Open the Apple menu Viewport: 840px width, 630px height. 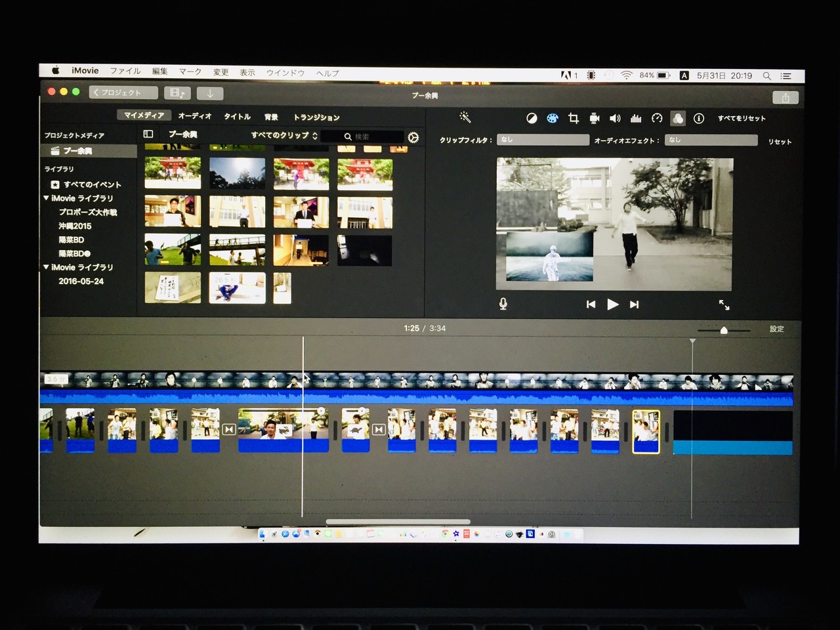point(56,71)
